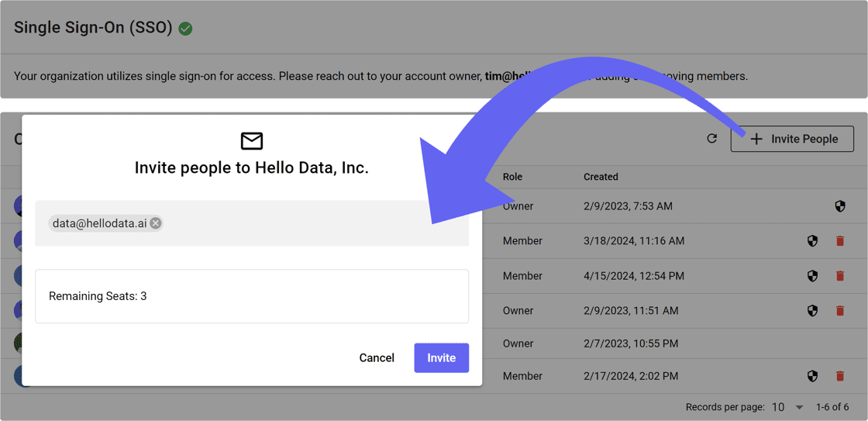Click the blue Invite button

click(x=441, y=358)
